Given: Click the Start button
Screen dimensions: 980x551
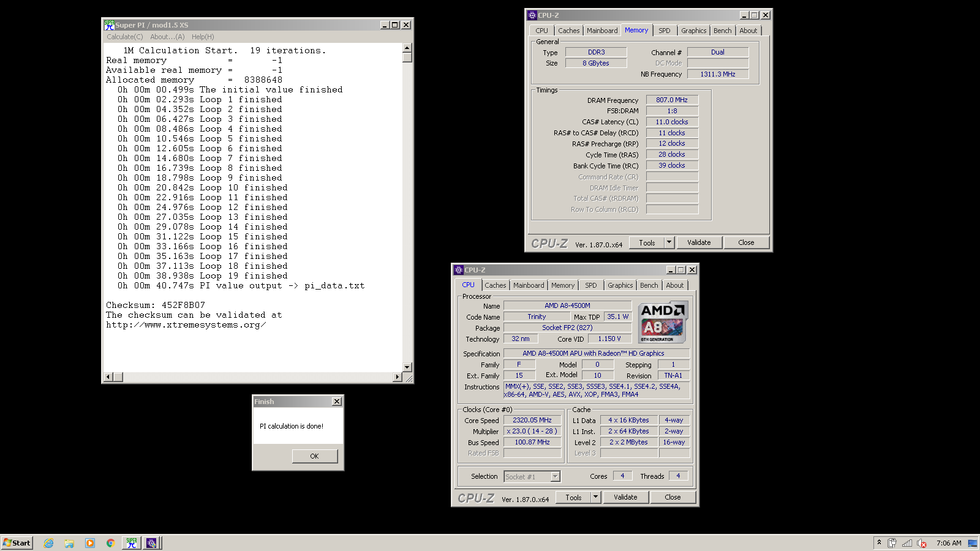Looking at the screenshot, I should [17, 543].
